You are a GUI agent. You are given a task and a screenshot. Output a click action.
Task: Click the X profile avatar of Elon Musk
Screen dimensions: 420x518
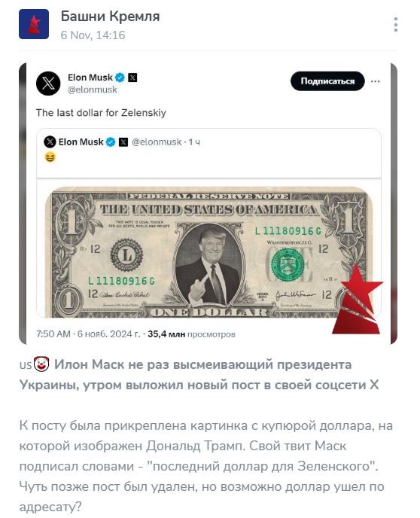click(48, 84)
